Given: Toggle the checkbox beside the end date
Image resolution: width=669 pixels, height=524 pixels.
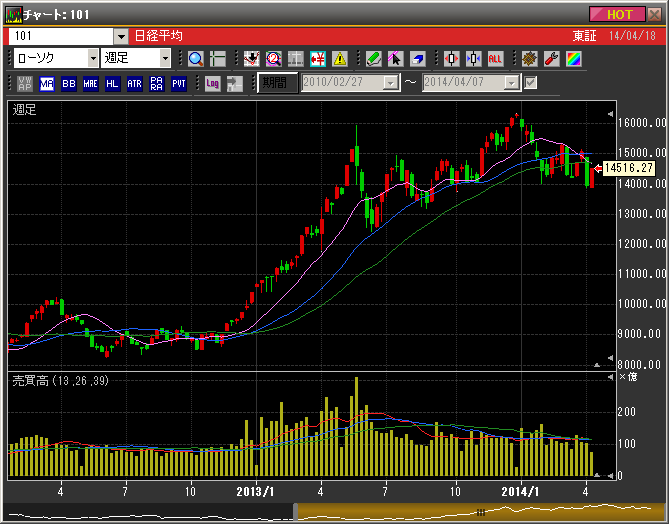Looking at the screenshot, I should (531, 83).
